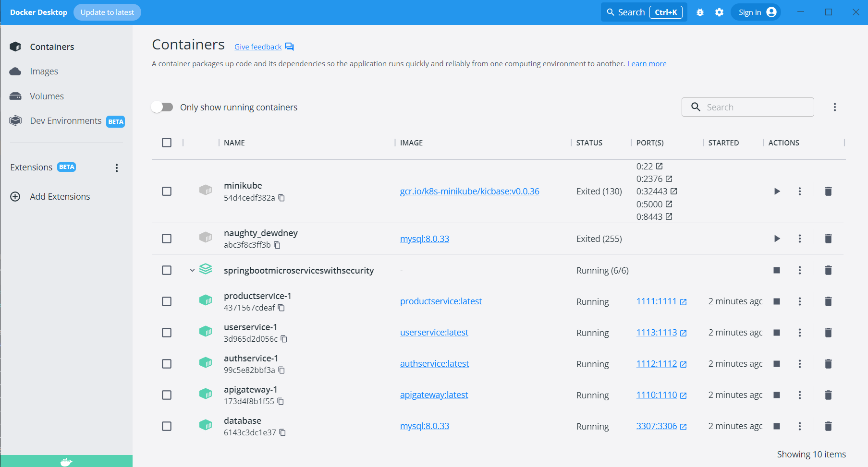Delete the springbootmicroserviceswithsecurity stack
This screenshot has width=868, height=467.
tap(828, 270)
